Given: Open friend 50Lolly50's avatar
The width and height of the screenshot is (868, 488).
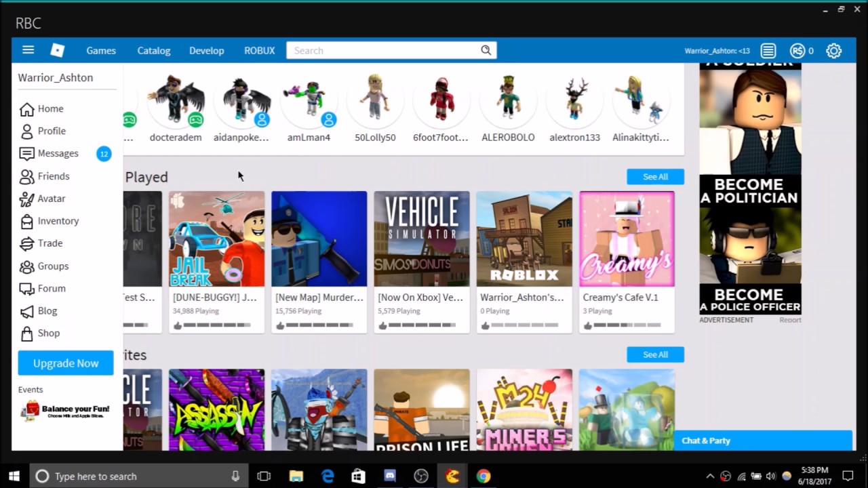Looking at the screenshot, I should click(375, 99).
